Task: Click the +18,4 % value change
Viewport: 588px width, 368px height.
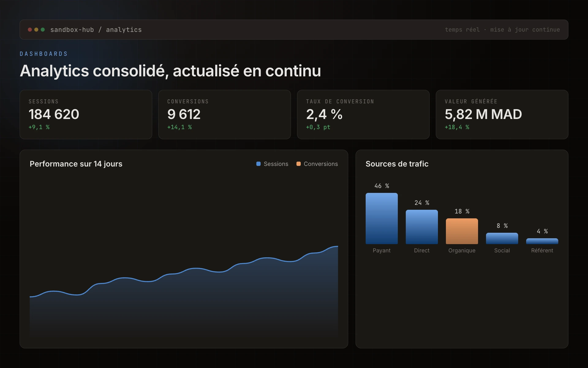Action: coord(457,127)
